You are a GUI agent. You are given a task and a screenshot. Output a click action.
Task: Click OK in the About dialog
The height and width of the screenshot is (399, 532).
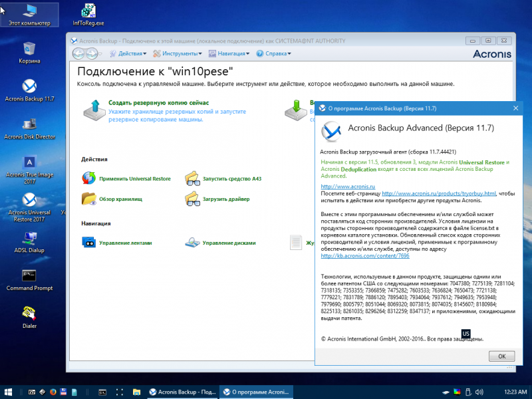501,356
